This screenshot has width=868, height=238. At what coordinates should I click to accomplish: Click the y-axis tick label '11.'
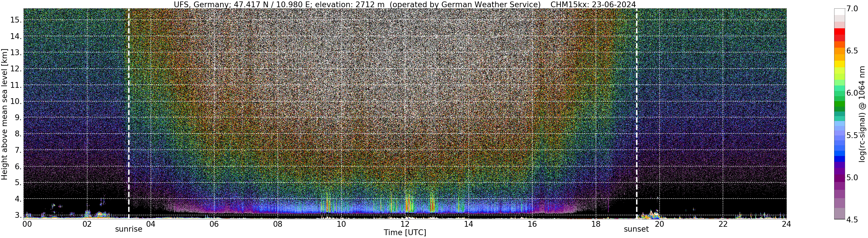point(16,85)
